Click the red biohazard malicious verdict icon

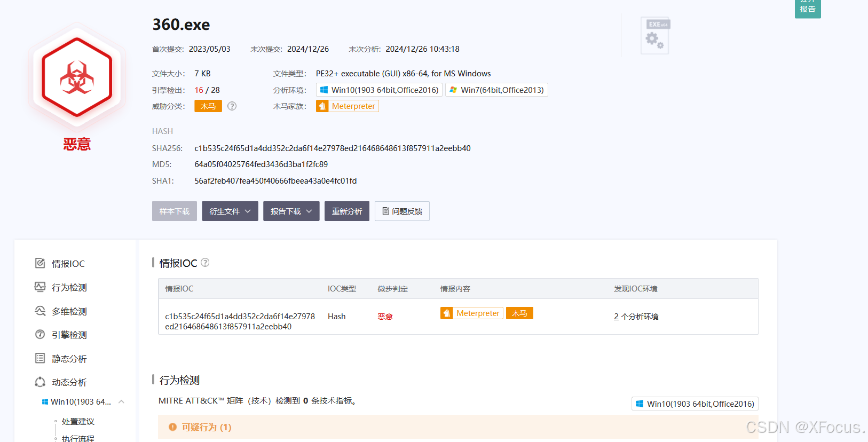coord(77,77)
